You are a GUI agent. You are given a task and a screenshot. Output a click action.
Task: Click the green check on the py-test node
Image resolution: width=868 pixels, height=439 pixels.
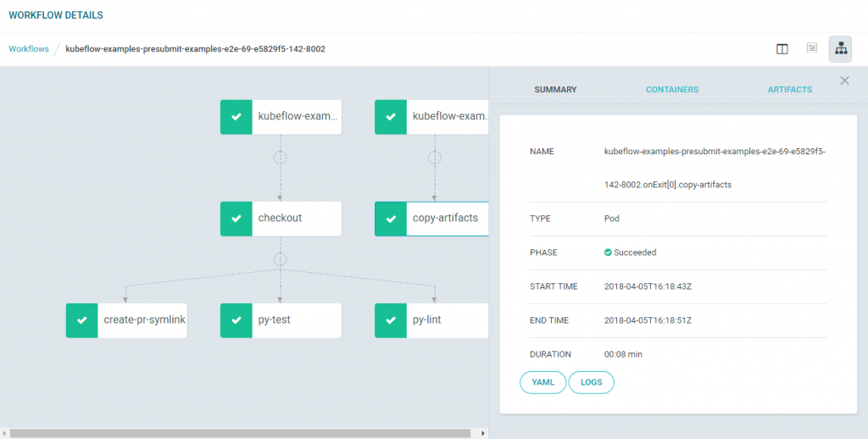236,320
